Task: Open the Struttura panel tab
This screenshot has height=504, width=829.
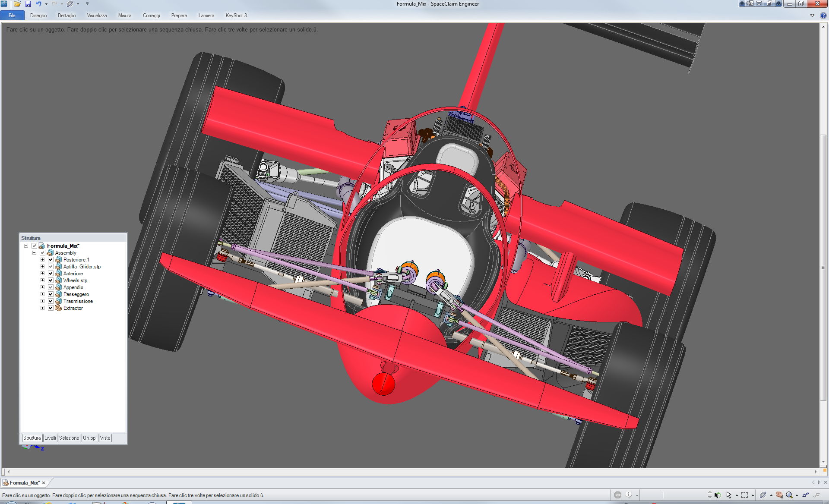Action: pos(32,438)
